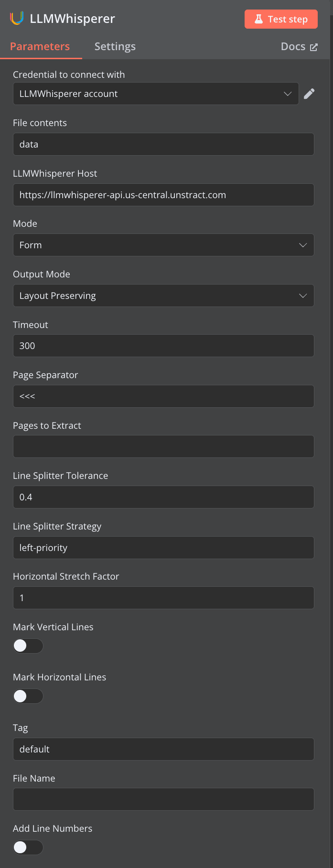Click the pencil icon to edit the credential
The height and width of the screenshot is (868, 333).
(309, 93)
